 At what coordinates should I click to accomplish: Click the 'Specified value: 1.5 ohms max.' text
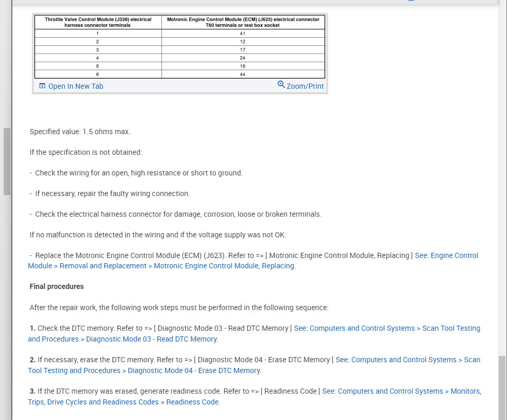(x=80, y=132)
